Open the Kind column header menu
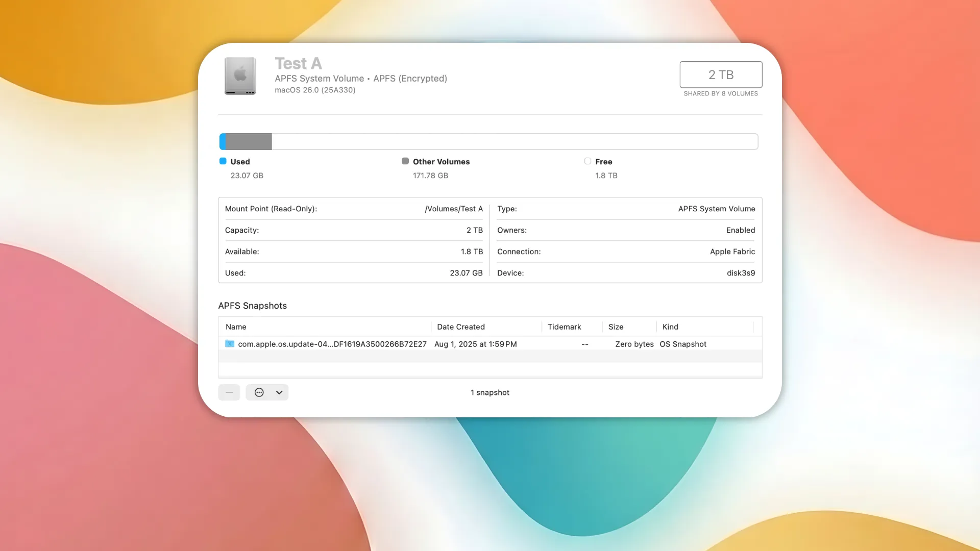 (x=670, y=327)
